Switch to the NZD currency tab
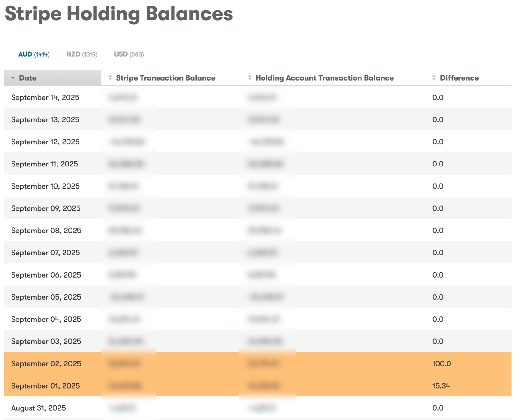 coord(82,54)
